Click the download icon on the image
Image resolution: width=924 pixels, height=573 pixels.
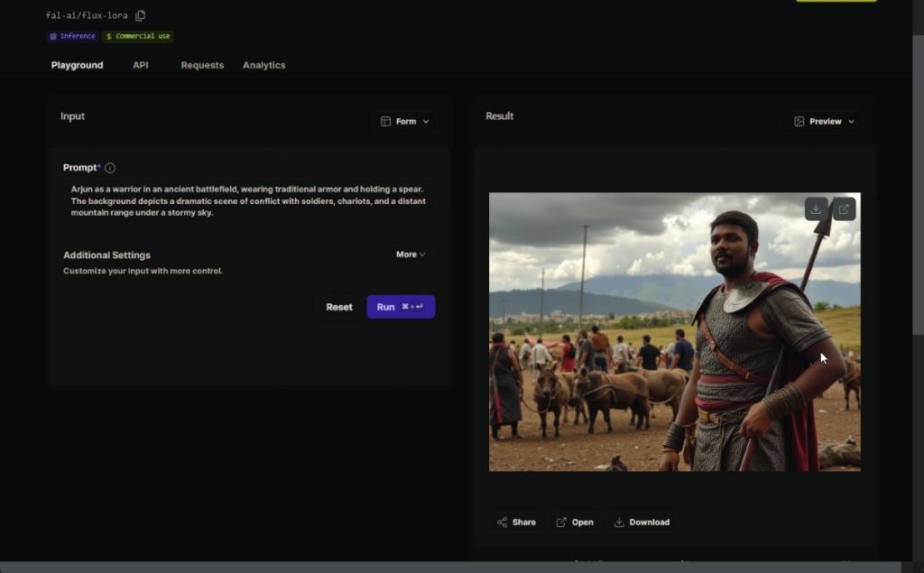tap(816, 209)
